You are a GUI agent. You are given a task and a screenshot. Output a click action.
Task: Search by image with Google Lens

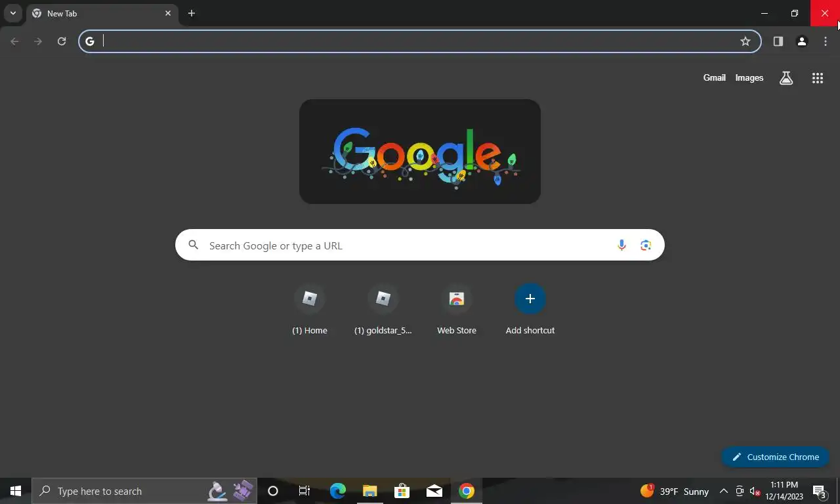(646, 245)
